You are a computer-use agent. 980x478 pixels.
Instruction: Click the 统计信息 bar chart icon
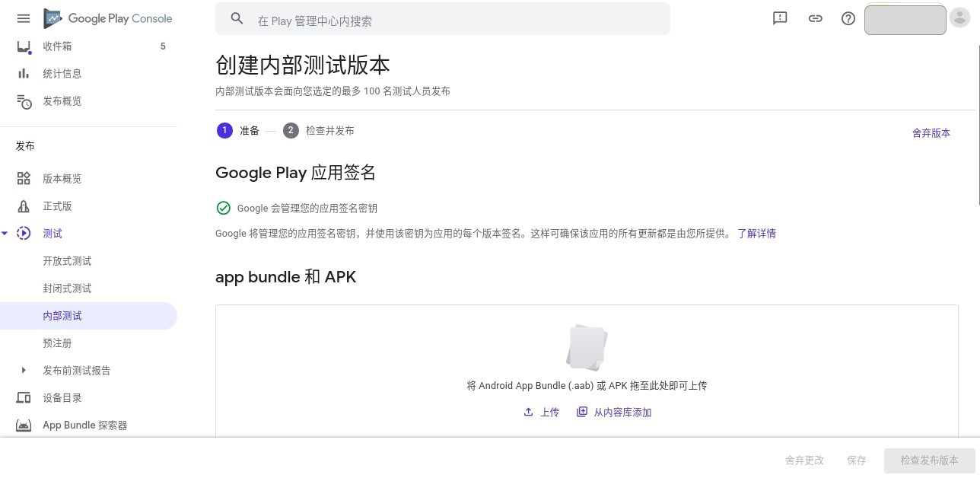click(x=24, y=74)
